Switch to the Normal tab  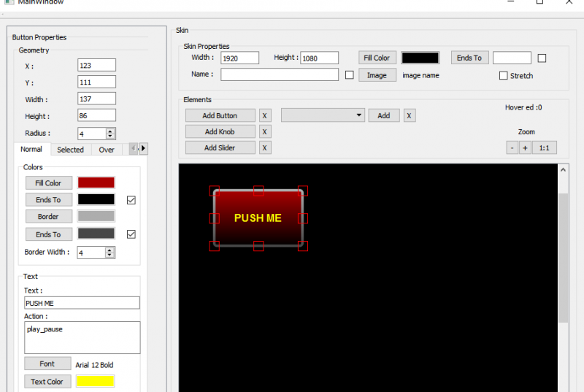[31, 149]
